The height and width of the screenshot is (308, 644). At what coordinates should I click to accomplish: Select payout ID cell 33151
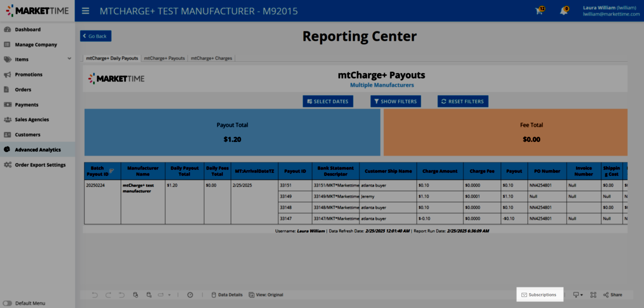pyautogui.click(x=295, y=185)
